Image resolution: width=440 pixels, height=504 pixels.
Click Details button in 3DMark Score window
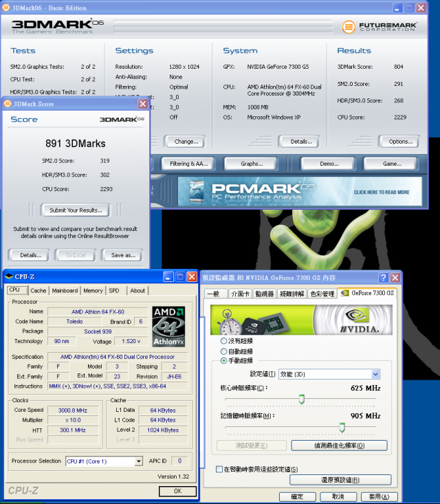point(30,255)
